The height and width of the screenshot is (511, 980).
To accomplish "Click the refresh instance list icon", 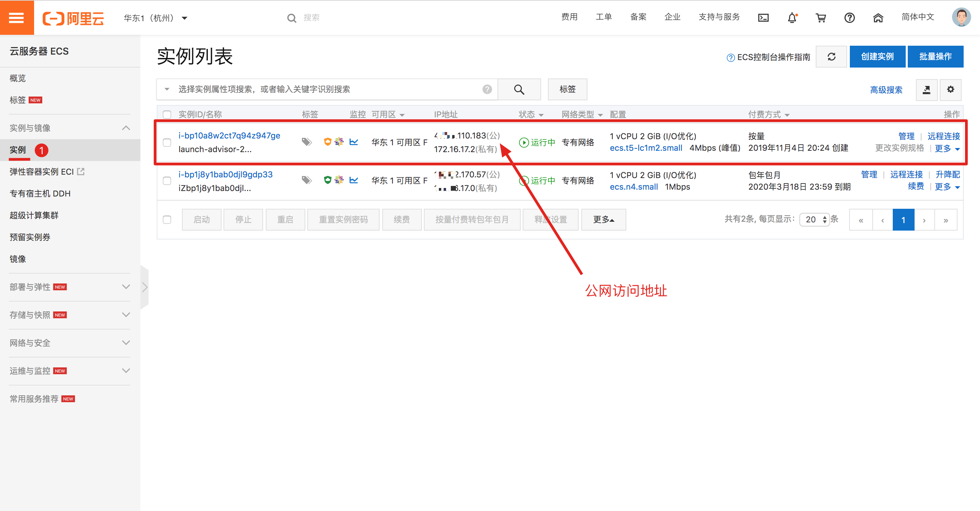I will 831,57.
